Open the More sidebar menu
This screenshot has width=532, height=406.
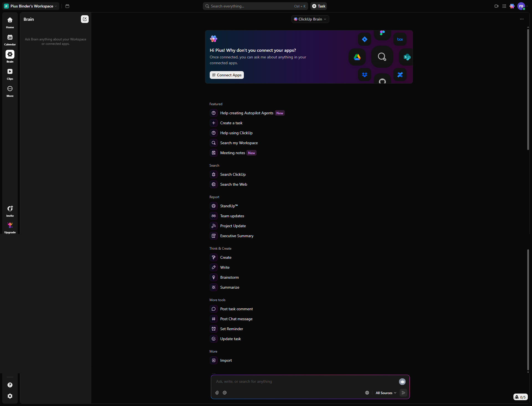point(10,91)
